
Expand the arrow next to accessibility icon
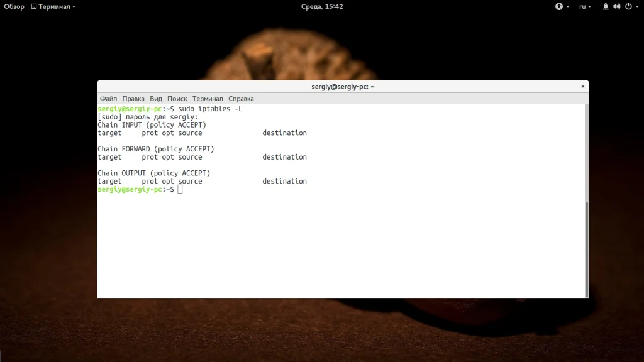pyautogui.click(x=568, y=6)
